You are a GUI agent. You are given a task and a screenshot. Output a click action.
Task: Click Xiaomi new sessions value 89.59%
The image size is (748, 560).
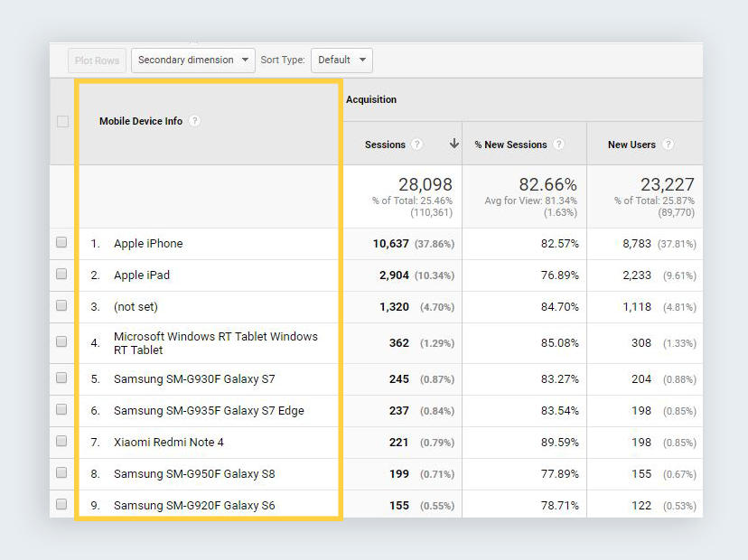click(559, 443)
